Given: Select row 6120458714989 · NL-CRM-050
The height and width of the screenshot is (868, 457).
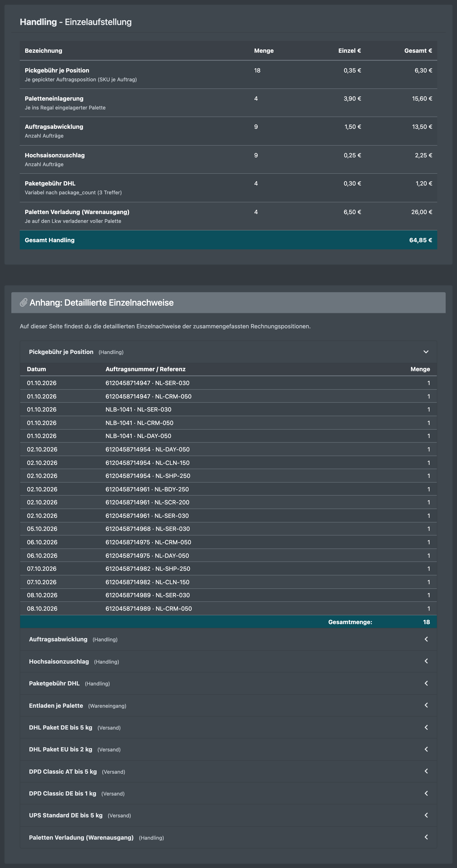Looking at the screenshot, I should 228,609.
